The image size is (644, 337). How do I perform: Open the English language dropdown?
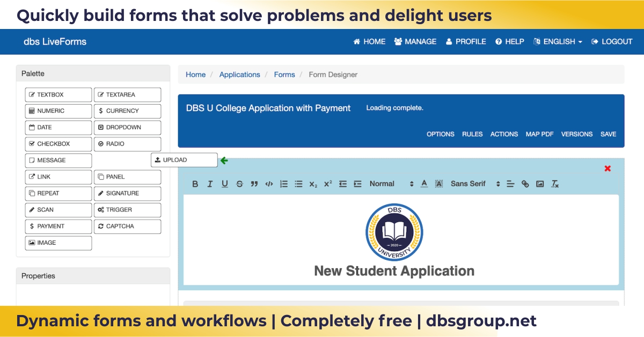558,41
